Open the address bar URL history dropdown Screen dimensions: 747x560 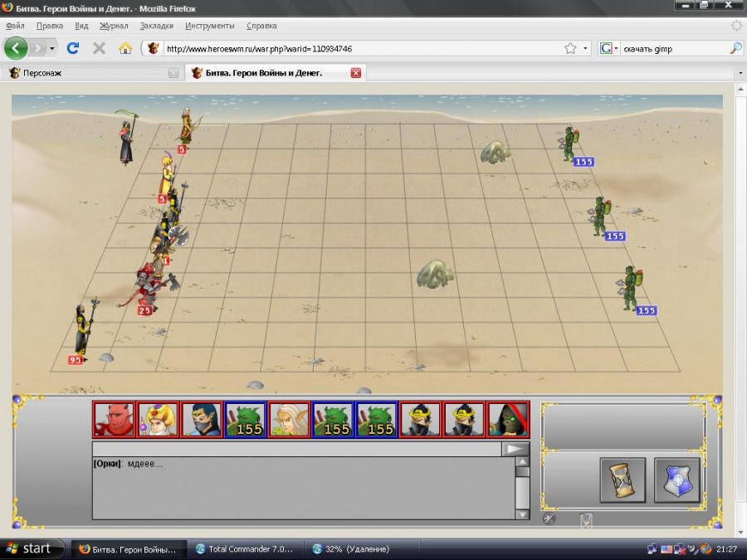[585, 48]
